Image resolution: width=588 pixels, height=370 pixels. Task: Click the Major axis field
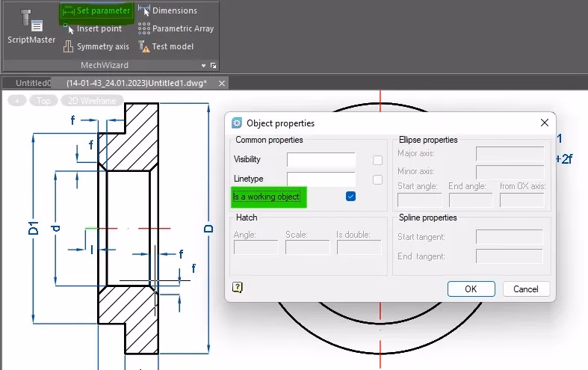coord(510,154)
